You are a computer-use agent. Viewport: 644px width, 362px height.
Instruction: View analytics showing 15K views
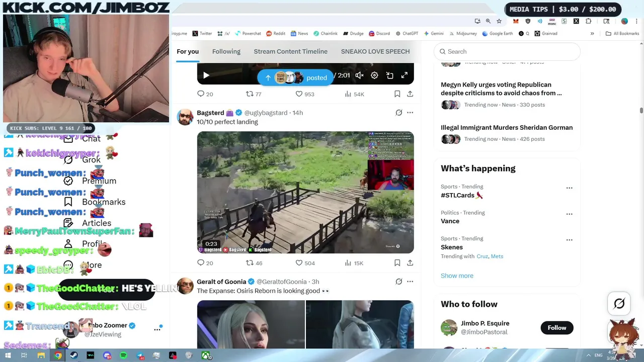point(354,263)
